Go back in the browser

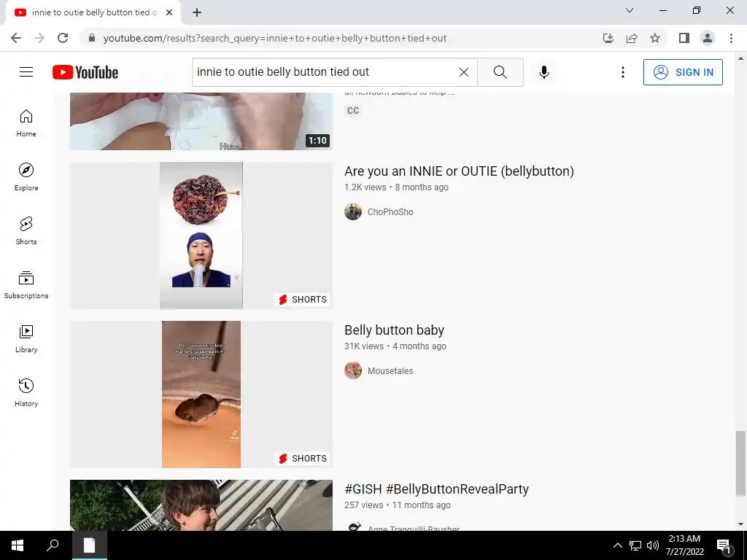(16, 38)
